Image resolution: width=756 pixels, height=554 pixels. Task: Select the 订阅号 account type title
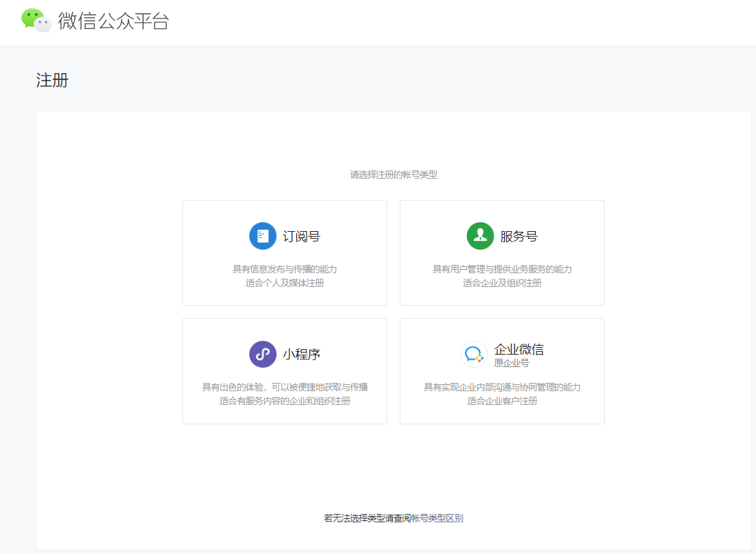tap(301, 237)
